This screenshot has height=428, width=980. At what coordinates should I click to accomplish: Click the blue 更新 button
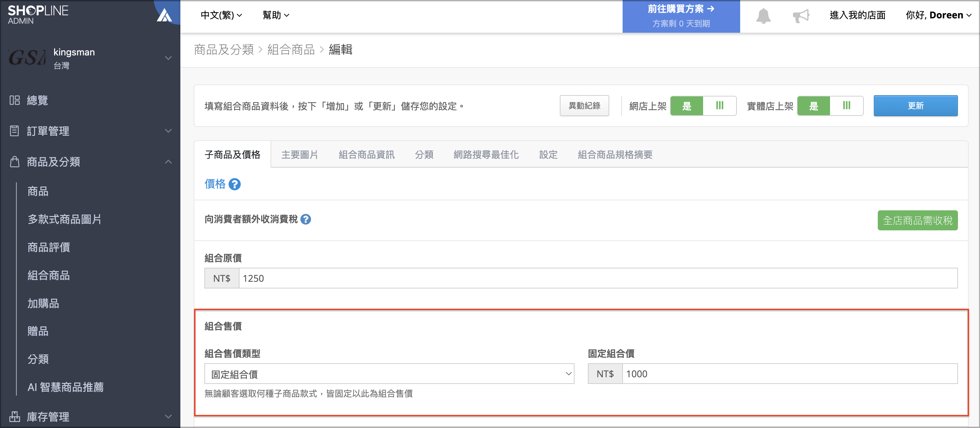click(915, 106)
